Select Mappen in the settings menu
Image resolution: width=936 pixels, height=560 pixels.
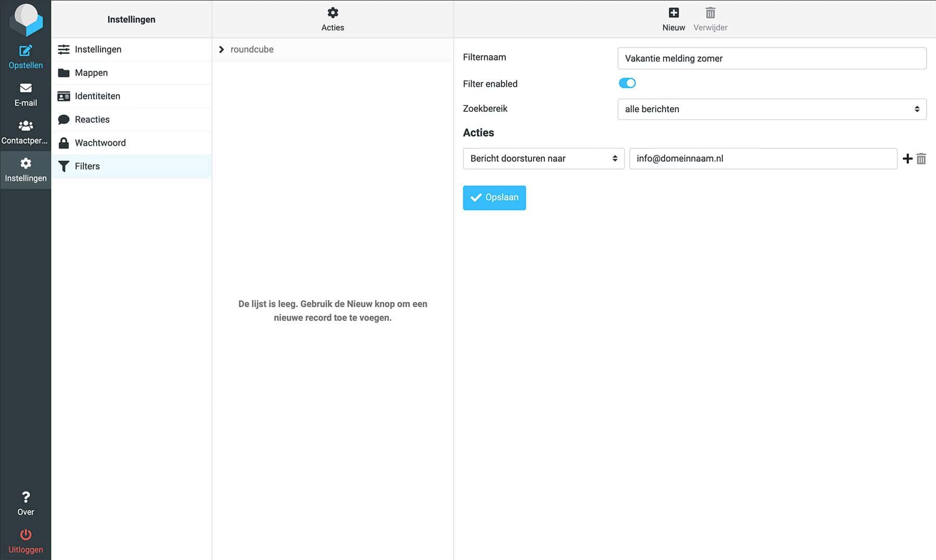[x=91, y=73]
